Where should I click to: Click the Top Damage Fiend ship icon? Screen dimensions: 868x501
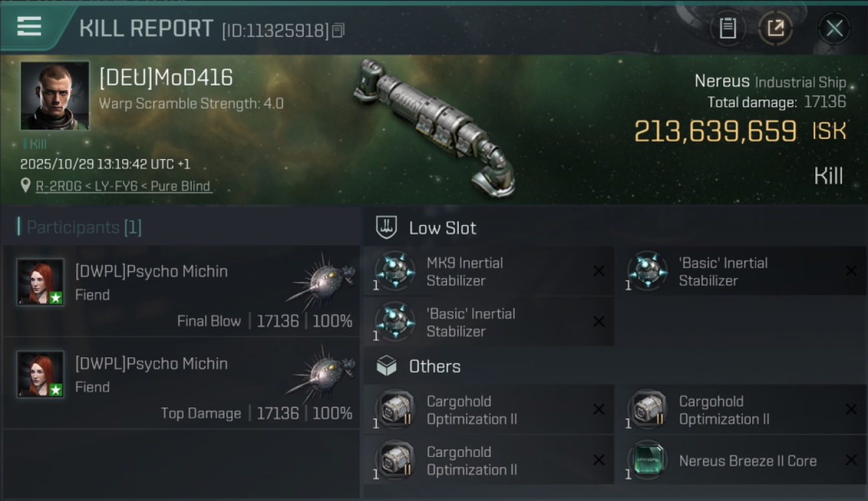[322, 371]
